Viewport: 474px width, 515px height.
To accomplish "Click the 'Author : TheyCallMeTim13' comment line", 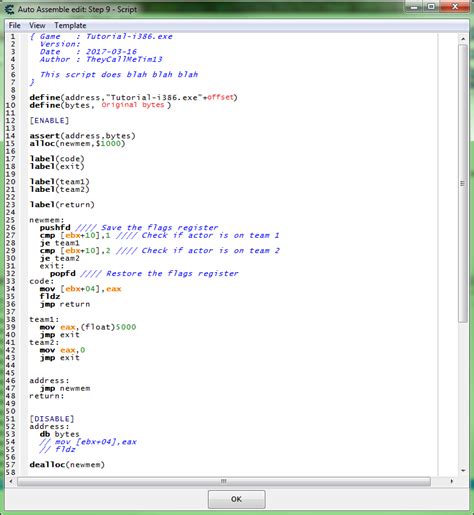I will coord(101,59).
